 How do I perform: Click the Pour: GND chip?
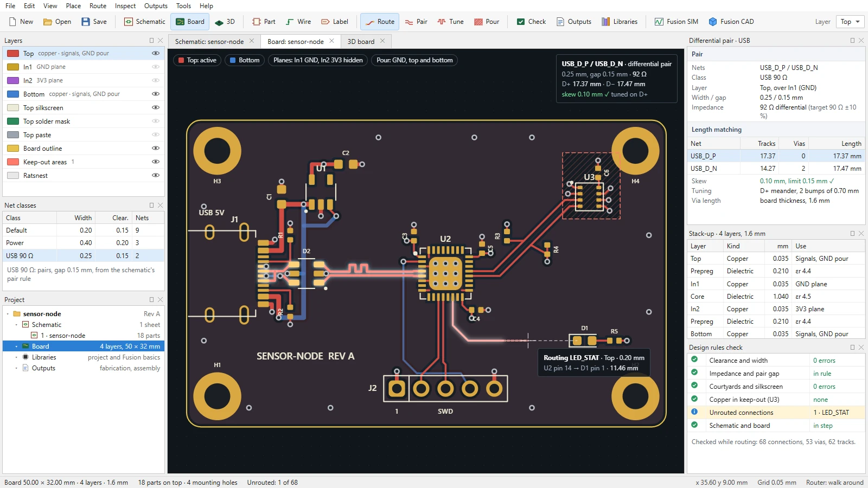tap(414, 60)
